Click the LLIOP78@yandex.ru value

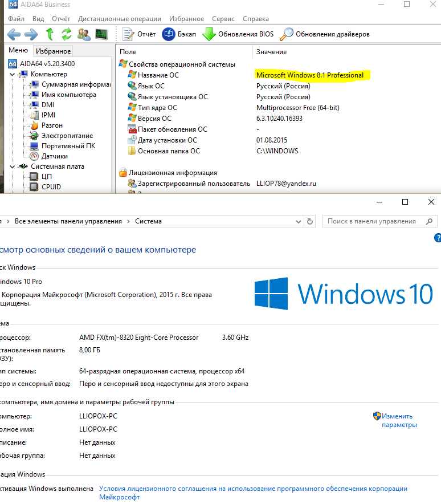click(286, 184)
